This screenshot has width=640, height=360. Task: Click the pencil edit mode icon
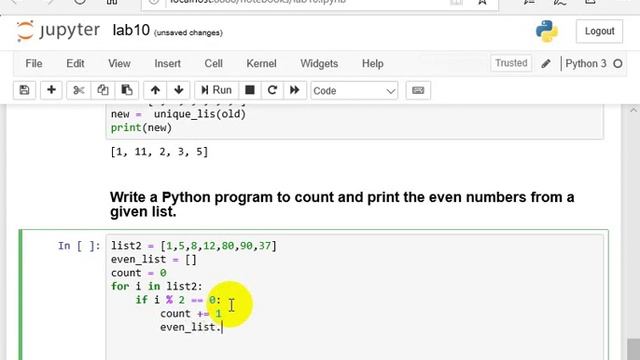pos(546,64)
